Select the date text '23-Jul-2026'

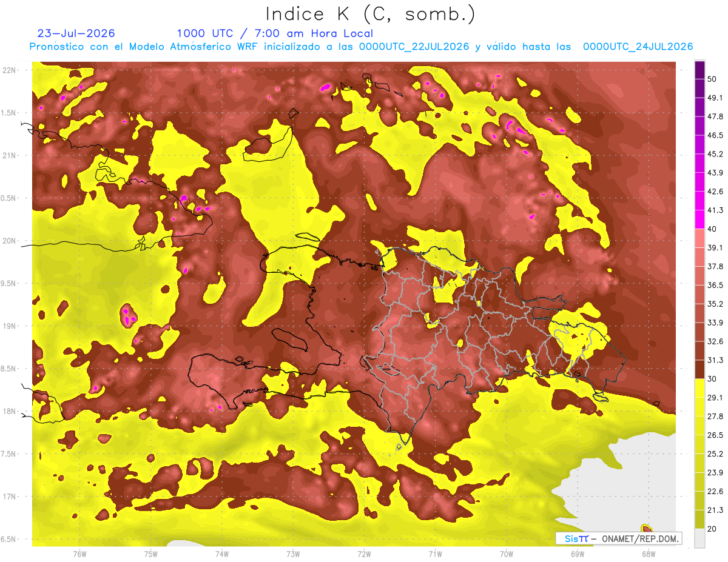click(76, 33)
